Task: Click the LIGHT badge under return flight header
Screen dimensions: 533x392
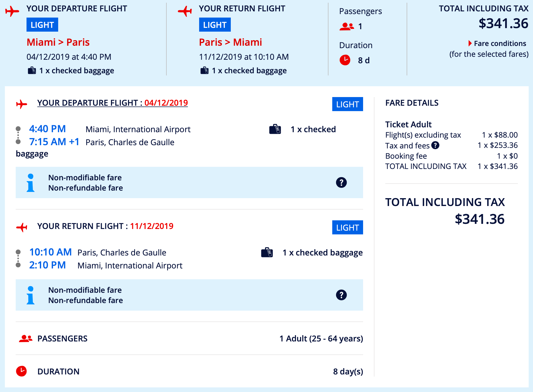Action: (215, 25)
